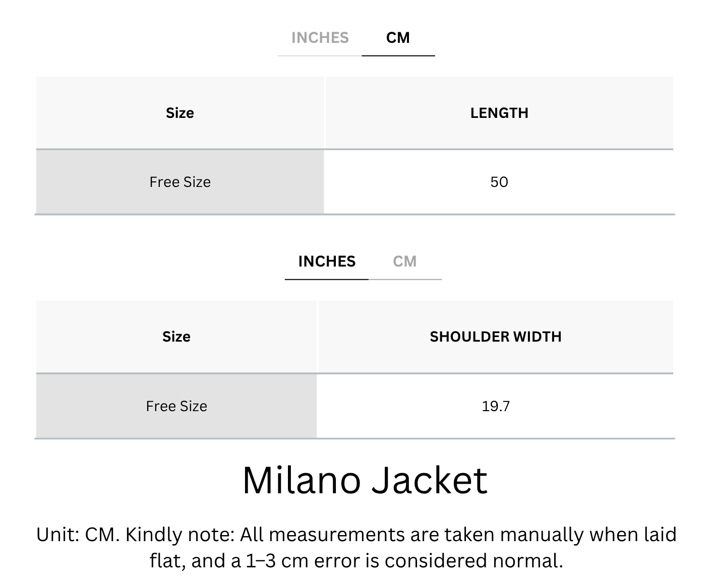Select the Free Size row in the shoulder width table
This screenshot has height=588, width=713.
(x=354, y=406)
